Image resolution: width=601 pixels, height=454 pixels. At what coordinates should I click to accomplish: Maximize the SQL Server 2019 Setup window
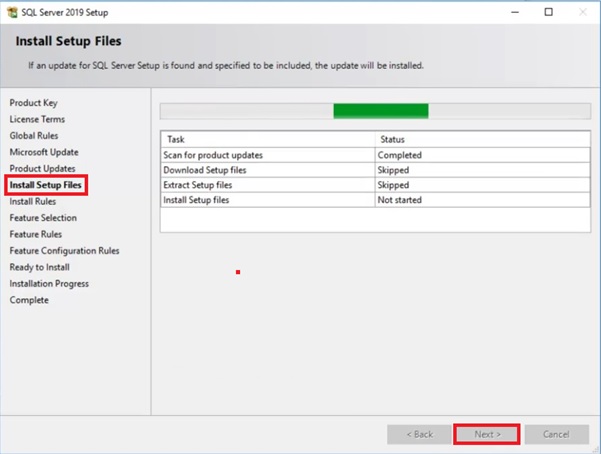coord(548,12)
